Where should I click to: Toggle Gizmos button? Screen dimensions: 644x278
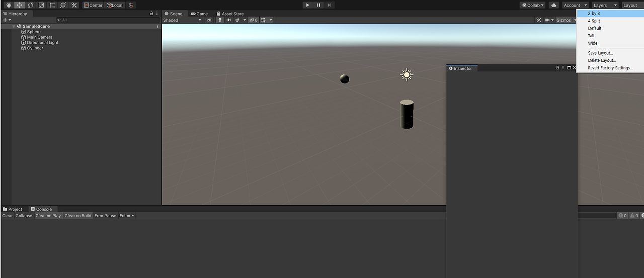563,20
